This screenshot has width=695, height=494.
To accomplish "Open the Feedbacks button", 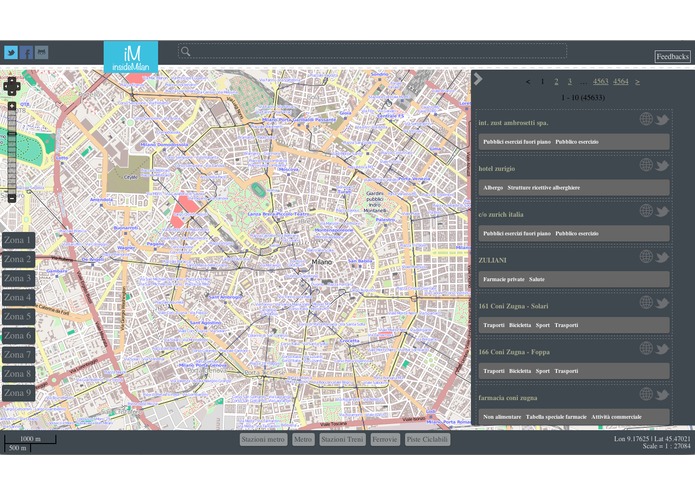I will (x=672, y=57).
